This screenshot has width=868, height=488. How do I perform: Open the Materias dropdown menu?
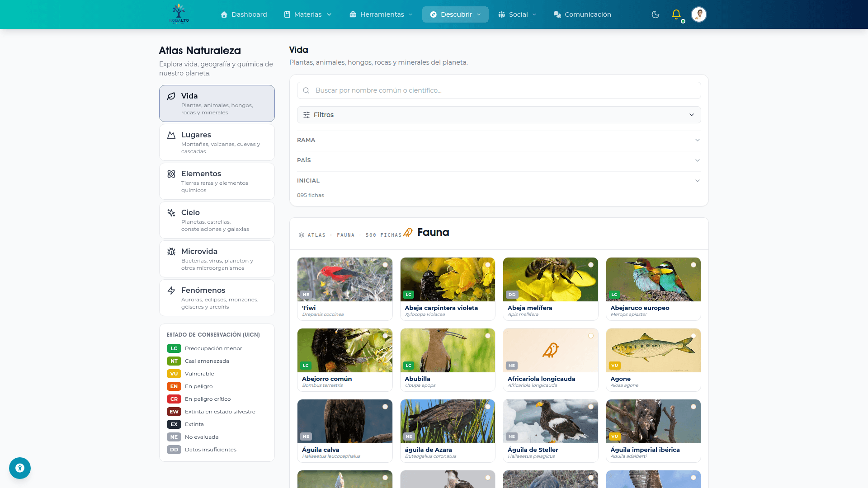click(x=308, y=14)
